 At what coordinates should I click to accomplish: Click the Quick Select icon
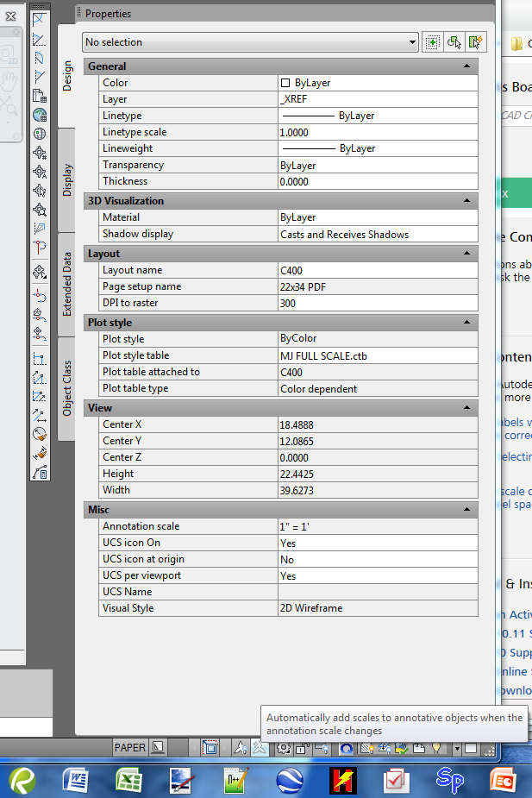(476, 42)
